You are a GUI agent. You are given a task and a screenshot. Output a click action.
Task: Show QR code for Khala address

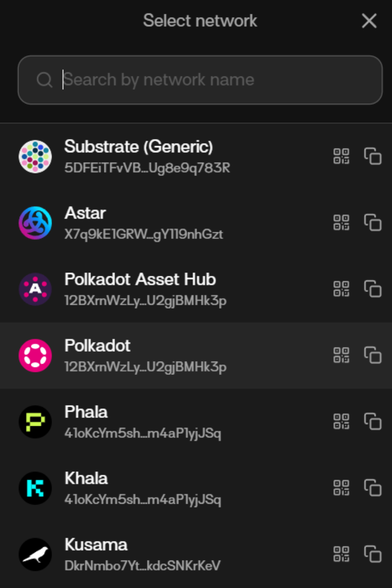point(341,488)
